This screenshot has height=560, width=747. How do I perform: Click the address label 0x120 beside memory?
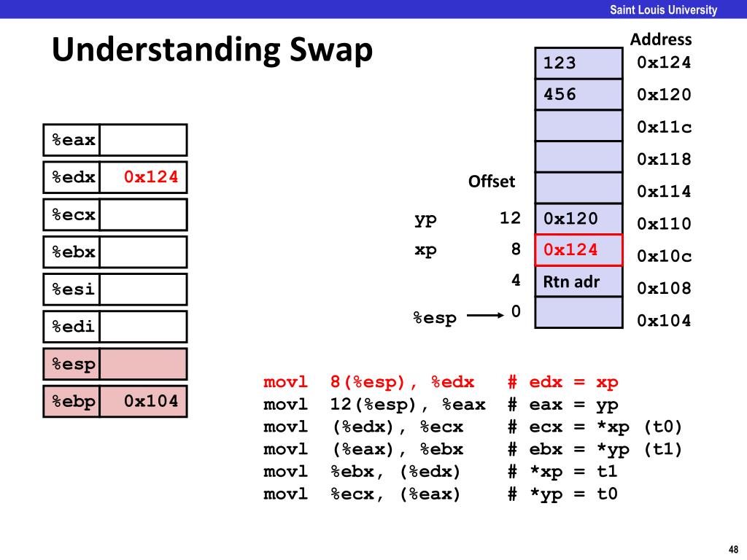(x=664, y=95)
